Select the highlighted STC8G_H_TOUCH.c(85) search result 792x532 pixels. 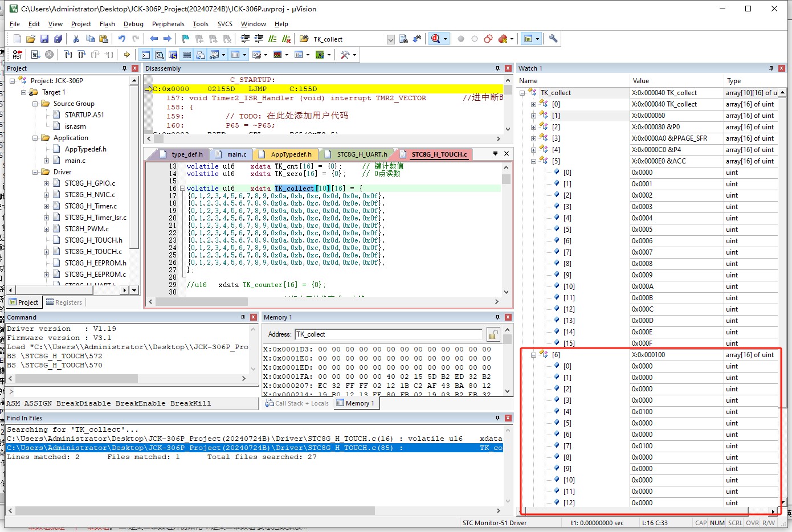coord(254,448)
